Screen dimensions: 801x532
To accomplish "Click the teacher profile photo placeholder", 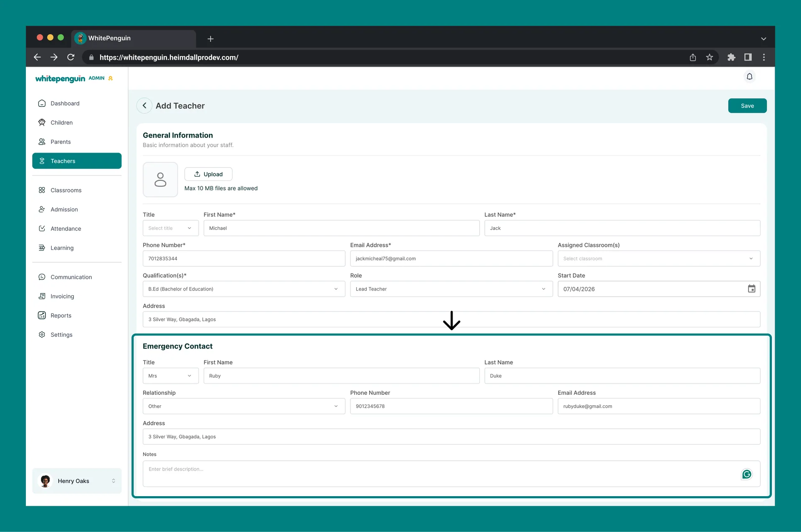I will [160, 180].
